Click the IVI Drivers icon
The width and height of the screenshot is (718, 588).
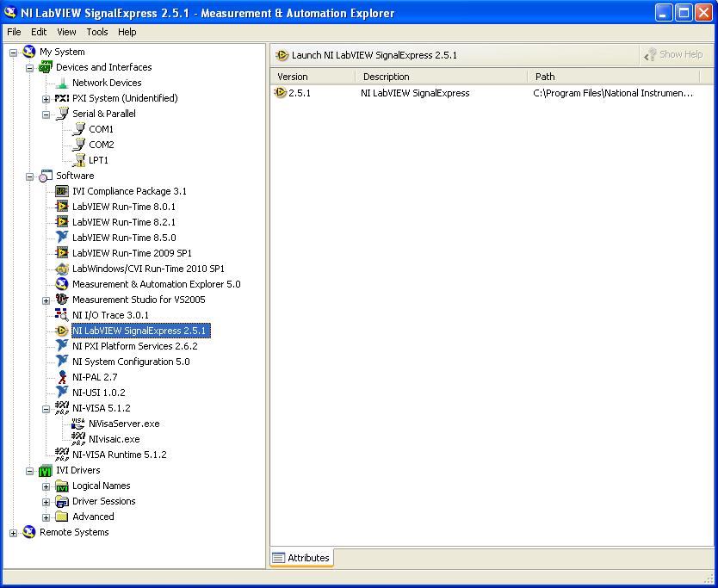46,470
